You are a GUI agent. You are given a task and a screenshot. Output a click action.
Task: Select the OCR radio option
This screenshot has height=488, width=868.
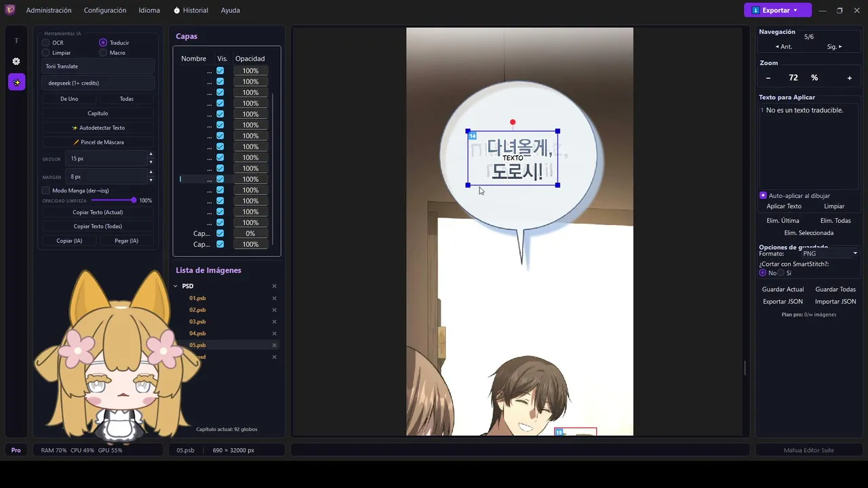click(45, 43)
